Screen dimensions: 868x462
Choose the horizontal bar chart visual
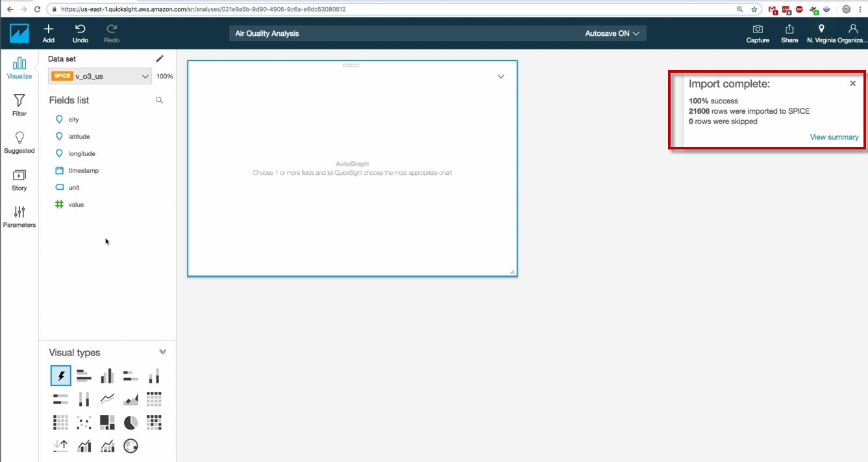84,376
